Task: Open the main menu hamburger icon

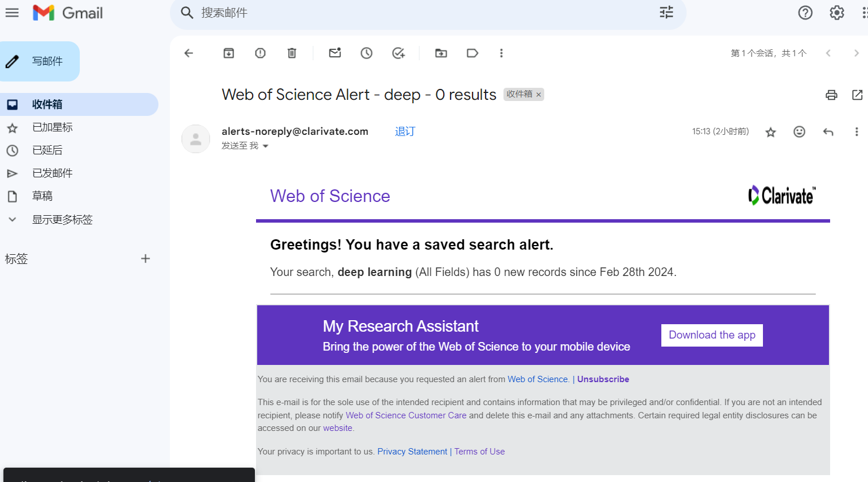Action: point(12,13)
